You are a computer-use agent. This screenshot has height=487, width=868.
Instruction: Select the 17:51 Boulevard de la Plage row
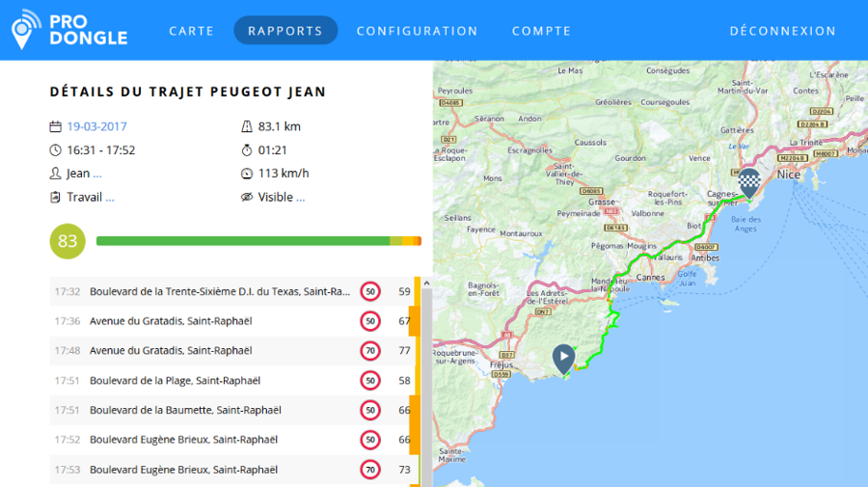[x=231, y=381]
